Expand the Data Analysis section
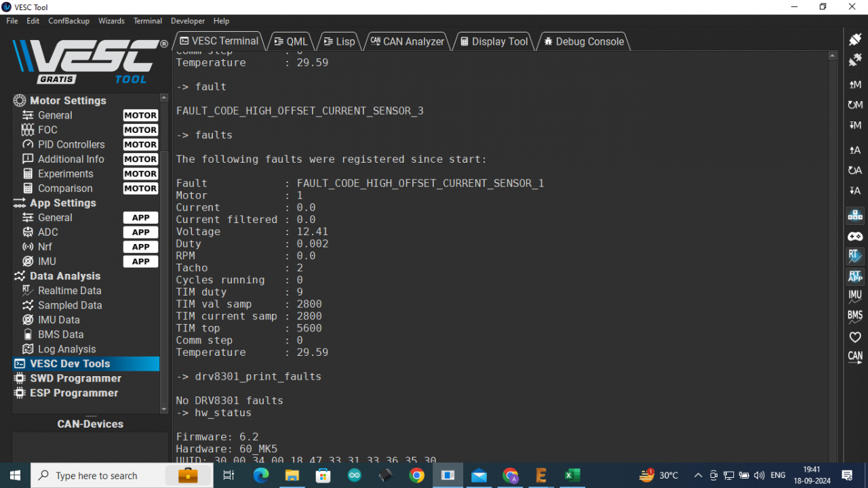 (x=64, y=276)
